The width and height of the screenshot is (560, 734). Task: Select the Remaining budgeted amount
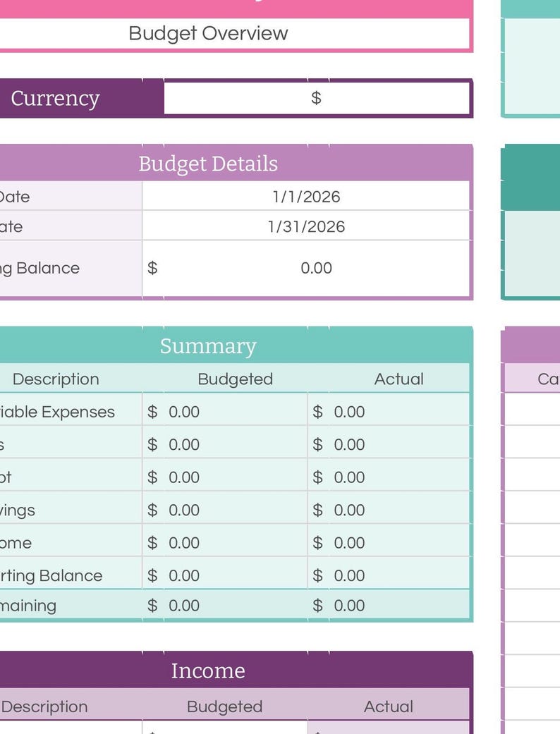(225, 605)
